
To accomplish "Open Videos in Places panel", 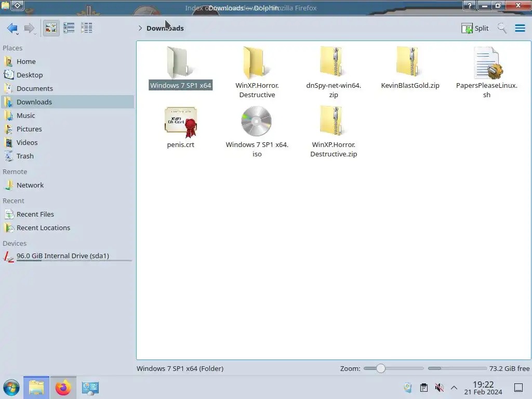I will (x=67, y=143).
